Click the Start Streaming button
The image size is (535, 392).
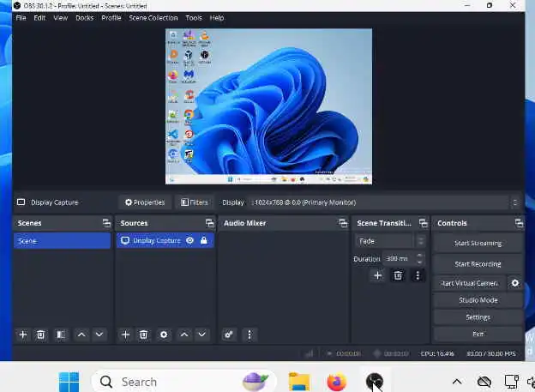(x=478, y=243)
